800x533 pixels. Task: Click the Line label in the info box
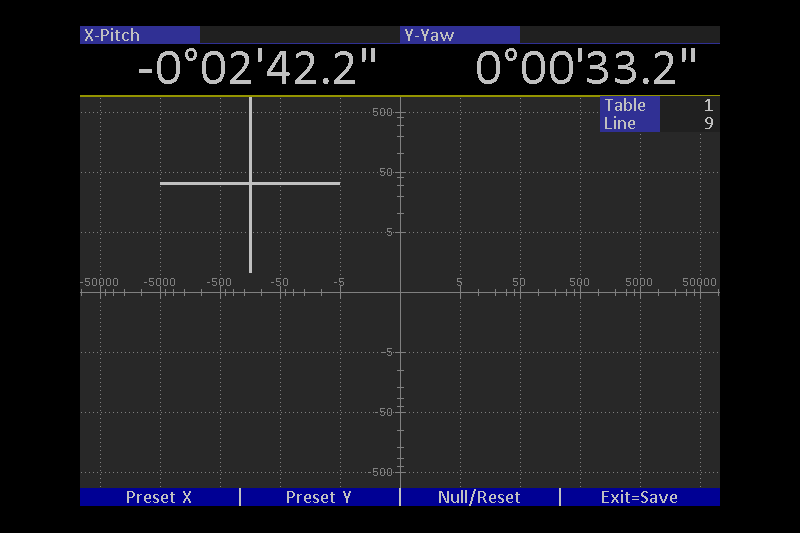(620, 123)
